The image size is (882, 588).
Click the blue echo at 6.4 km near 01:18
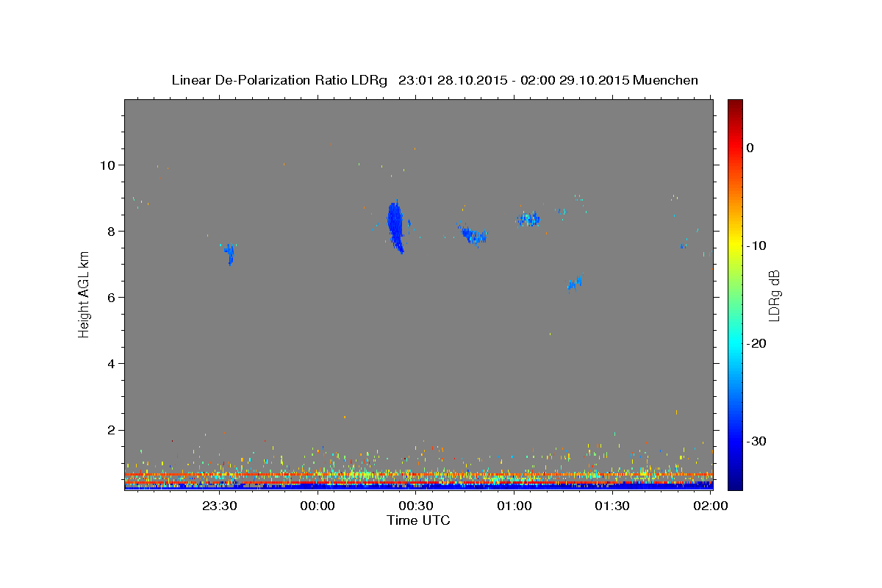tap(575, 283)
